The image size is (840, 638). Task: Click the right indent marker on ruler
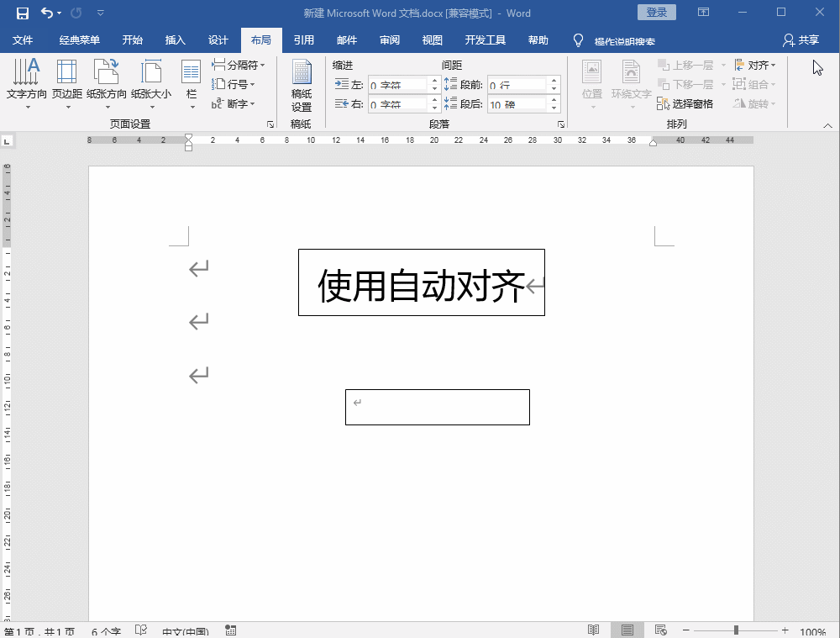pyautogui.click(x=653, y=142)
